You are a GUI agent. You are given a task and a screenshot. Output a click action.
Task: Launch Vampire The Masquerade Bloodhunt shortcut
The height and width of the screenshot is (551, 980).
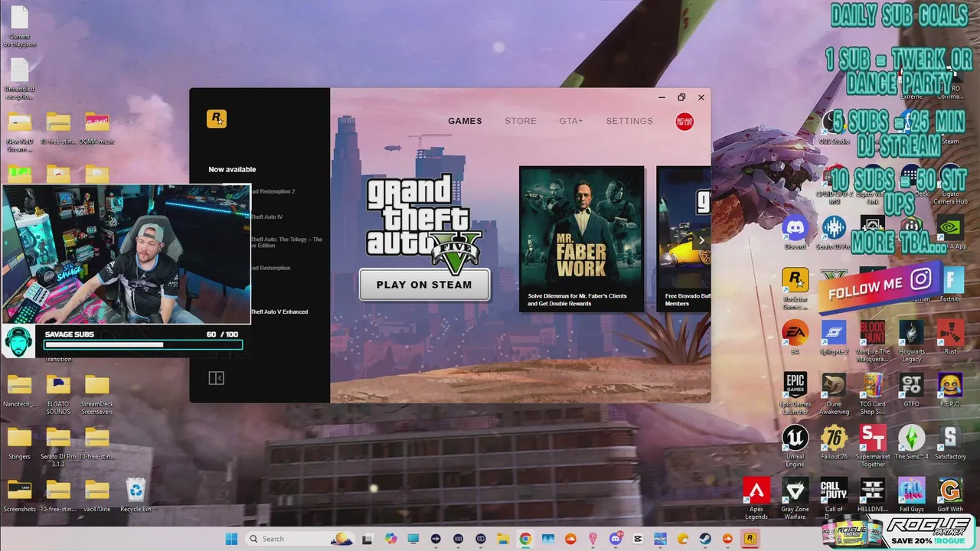click(x=872, y=341)
